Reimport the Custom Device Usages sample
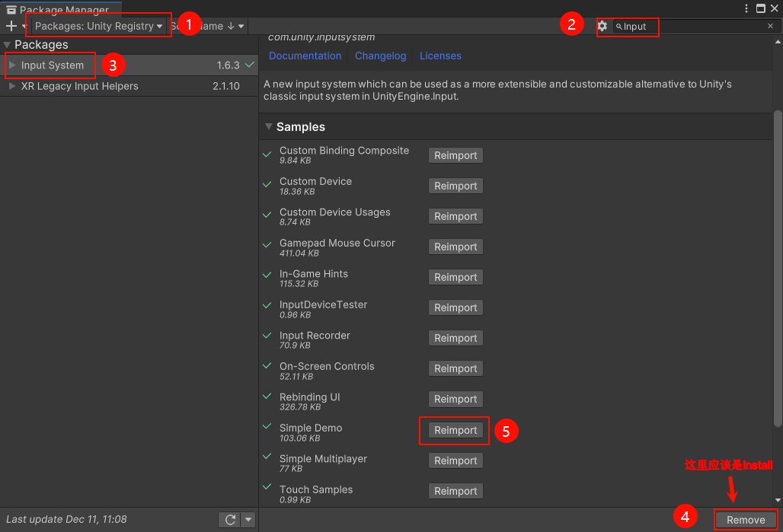783x532 pixels. coord(455,216)
